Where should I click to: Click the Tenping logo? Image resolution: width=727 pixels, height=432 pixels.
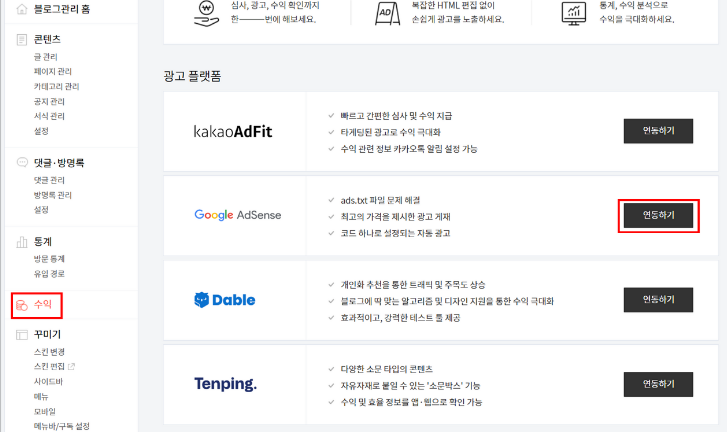225,384
